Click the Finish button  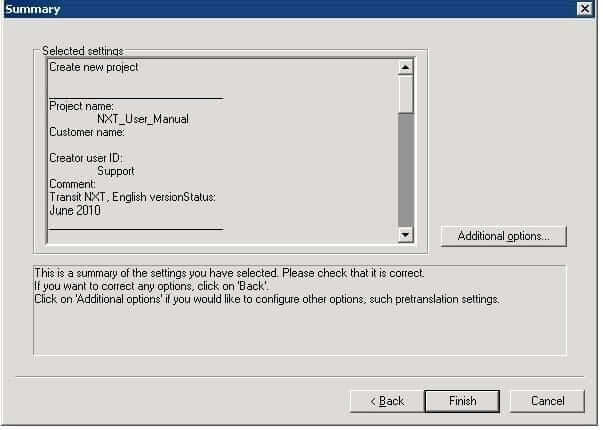462,401
